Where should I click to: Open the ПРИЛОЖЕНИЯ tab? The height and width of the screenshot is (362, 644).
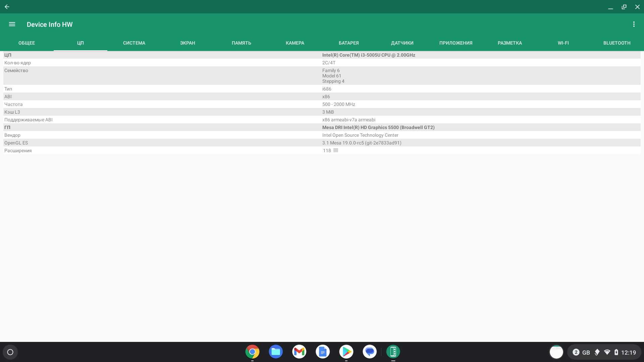tap(456, 43)
